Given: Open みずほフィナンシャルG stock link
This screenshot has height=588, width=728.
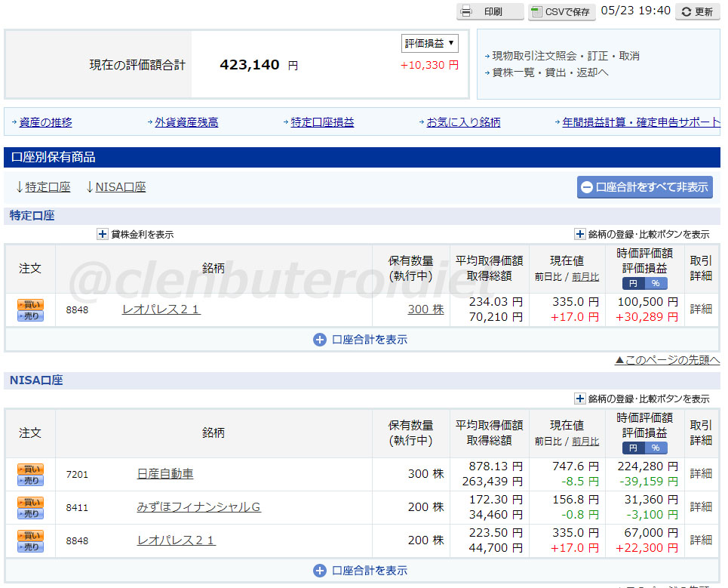Looking at the screenshot, I should point(198,507).
